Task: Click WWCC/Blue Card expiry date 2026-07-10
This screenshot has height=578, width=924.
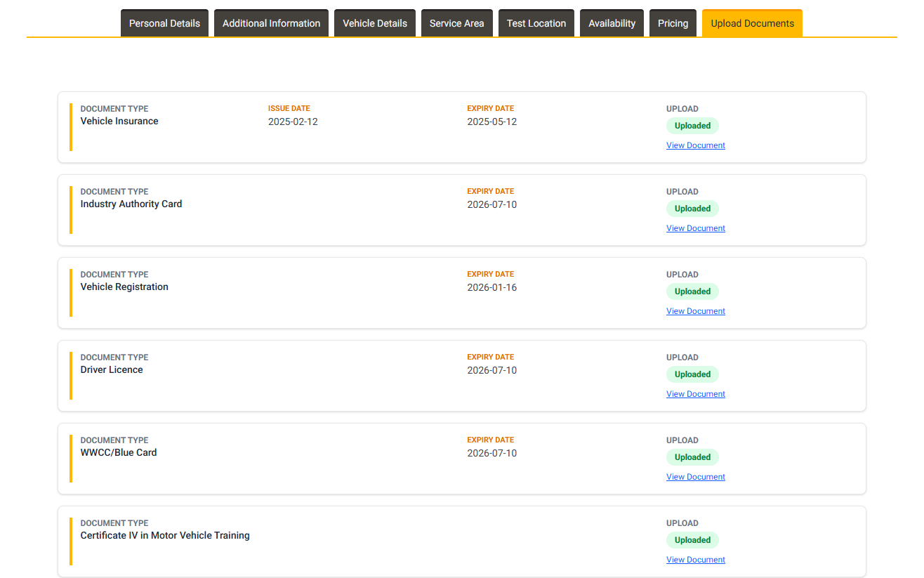Action: coord(492,453)
